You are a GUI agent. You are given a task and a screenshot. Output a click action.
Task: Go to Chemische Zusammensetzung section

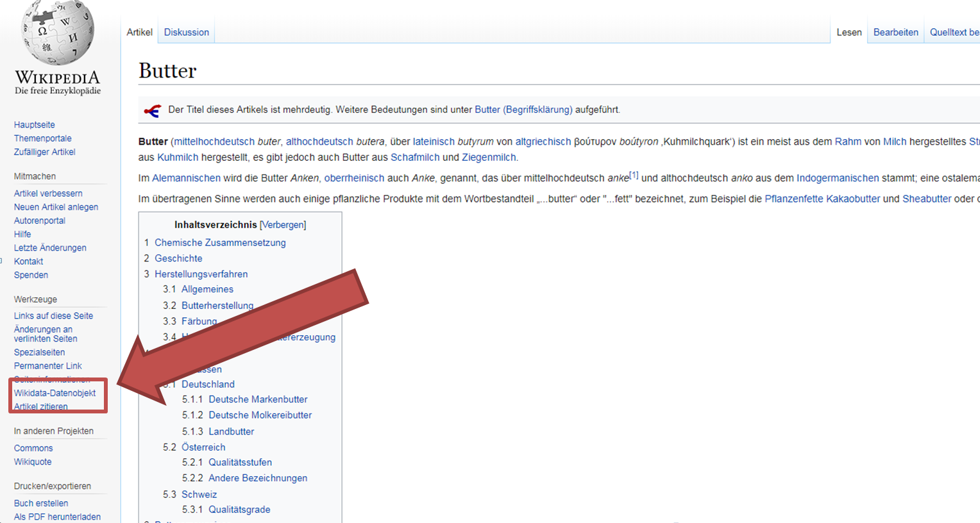point(220,242)
